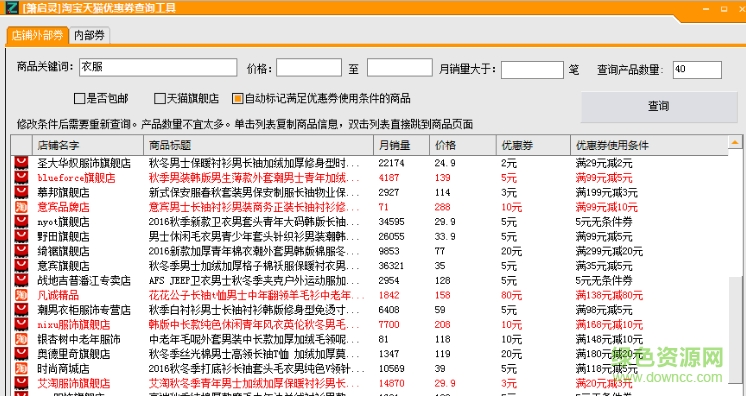Click Tmall icon beside 潮男衣柜服饰专营店
Viewport: 746px width, 396px height.
pos(21,310)
